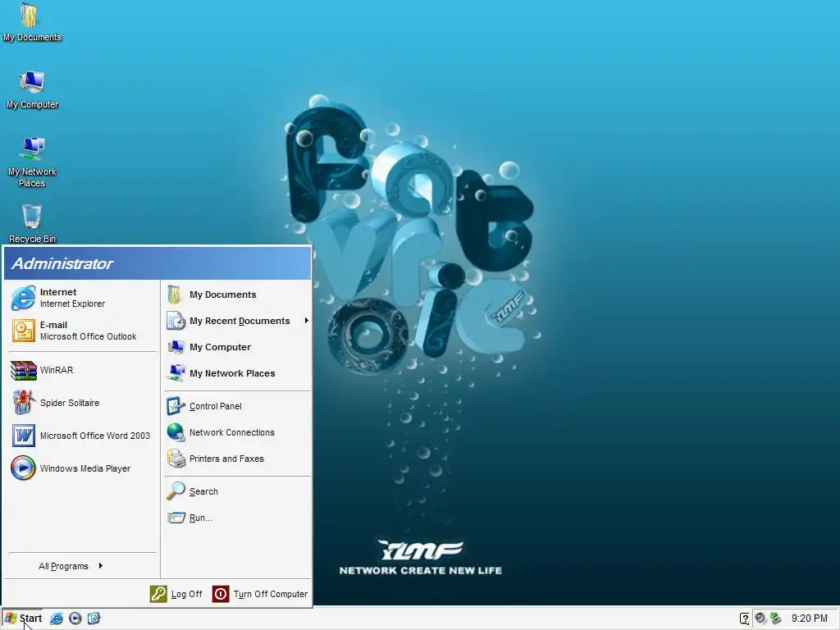Open My Computer from Start menu
840x630 pixels.
(x=237, y=347)
